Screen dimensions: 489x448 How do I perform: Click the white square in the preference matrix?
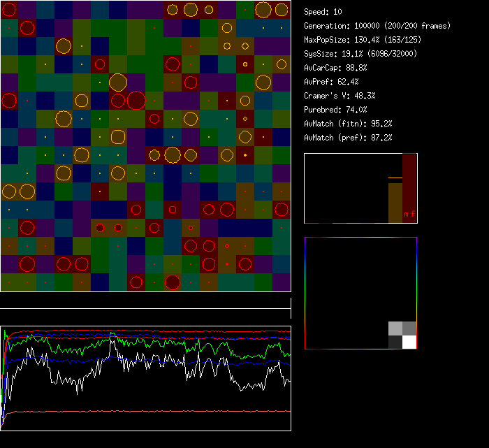point(409,342)
